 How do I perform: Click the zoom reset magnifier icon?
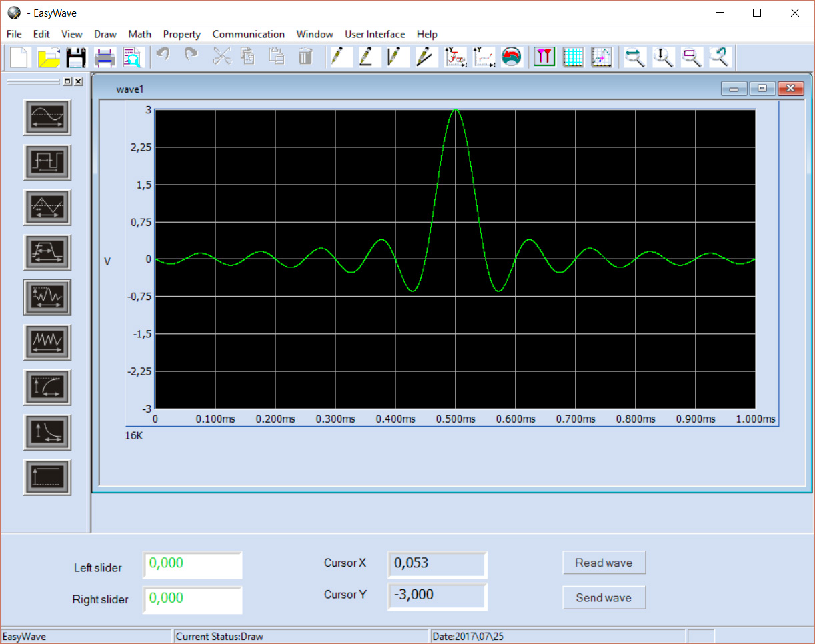720,57
